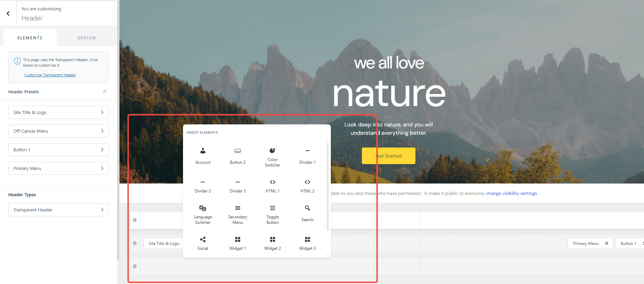The width and height of the screenshot is (644, 284).
Task: Switch to the Design tab
Action: pyautogui.click(x=86, y=38)
